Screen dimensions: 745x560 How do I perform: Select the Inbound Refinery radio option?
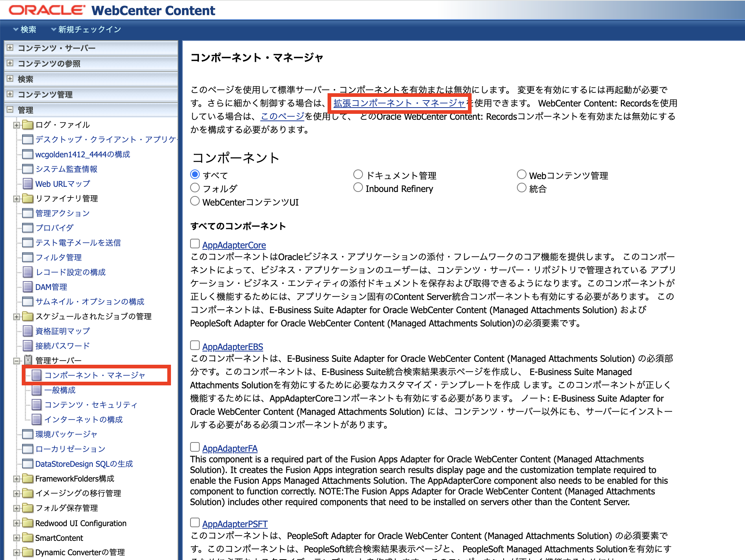358,188
